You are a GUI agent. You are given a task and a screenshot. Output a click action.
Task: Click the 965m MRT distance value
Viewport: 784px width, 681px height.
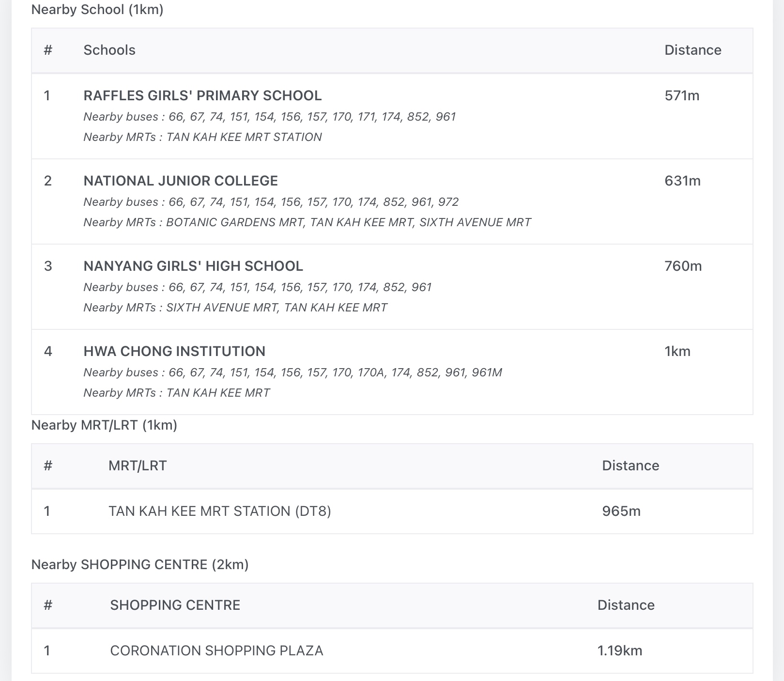[x=621, y=511]
